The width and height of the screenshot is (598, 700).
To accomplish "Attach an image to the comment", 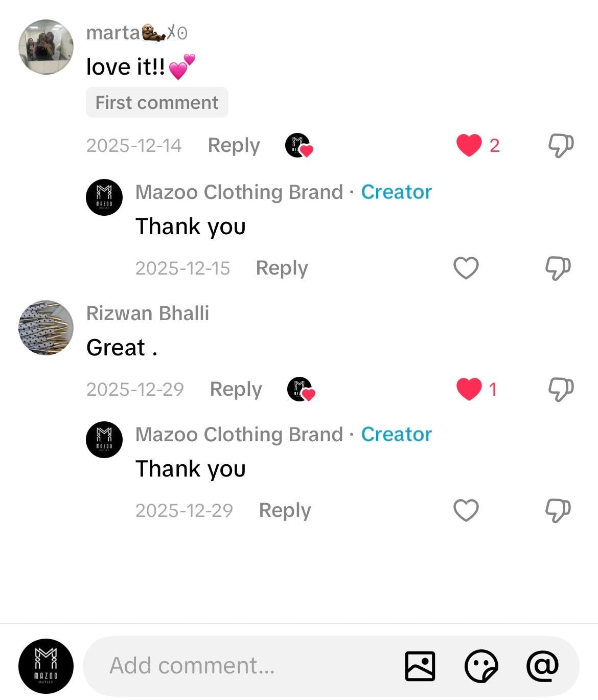I will click(420, 666).
